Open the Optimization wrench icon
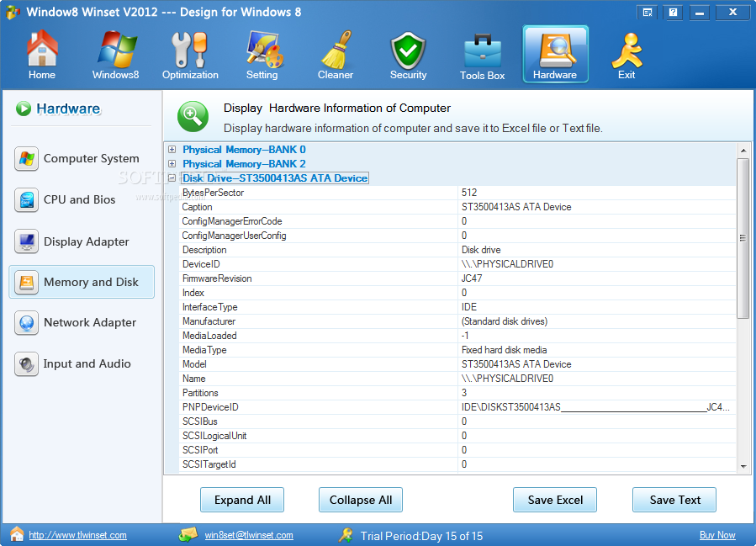Screen dimensions: 756x546 tap(189, 49)
